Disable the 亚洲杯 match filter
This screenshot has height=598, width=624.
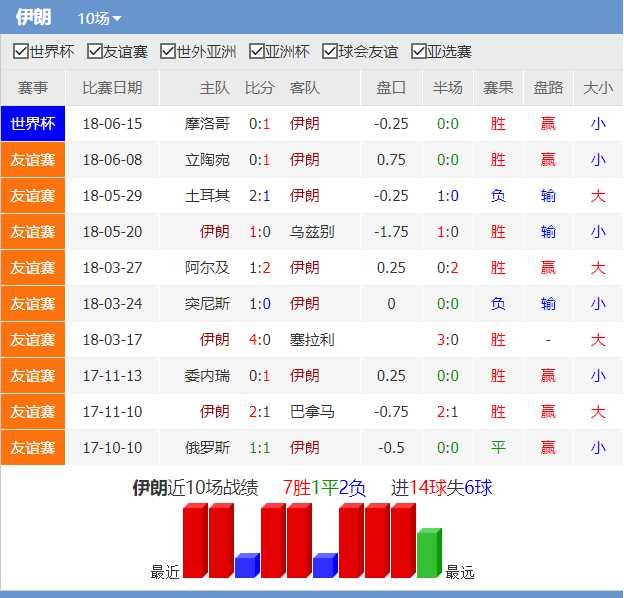pyautogui.click(x=256, y=52)
